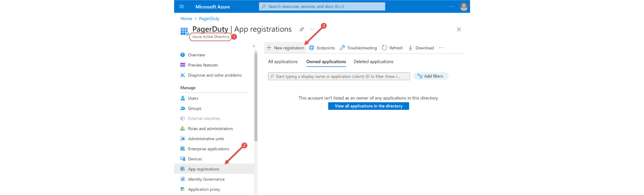Viewport: 644px width, 195px height.
Task: Click the Manage section heading
Action: [x=188, y=88]
